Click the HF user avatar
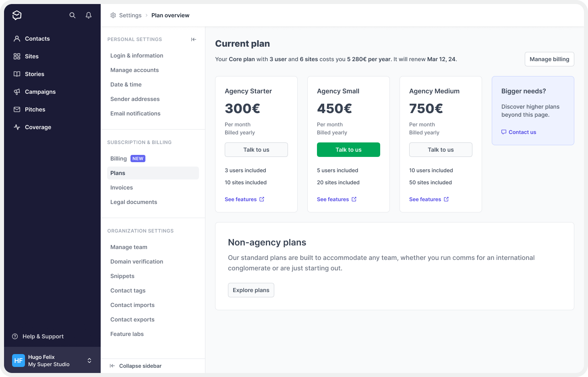Viewport: 588px width, 377px height. (x=19, y=361)
